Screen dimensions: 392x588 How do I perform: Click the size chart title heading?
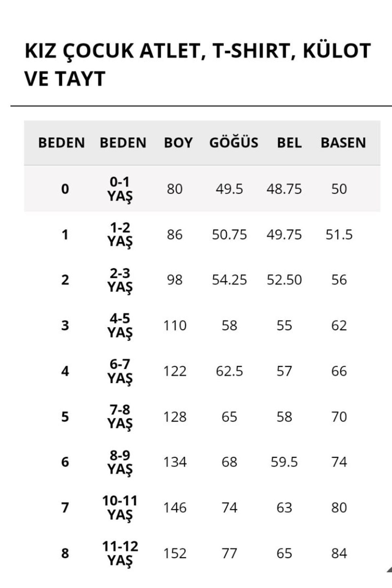(198, 64)
